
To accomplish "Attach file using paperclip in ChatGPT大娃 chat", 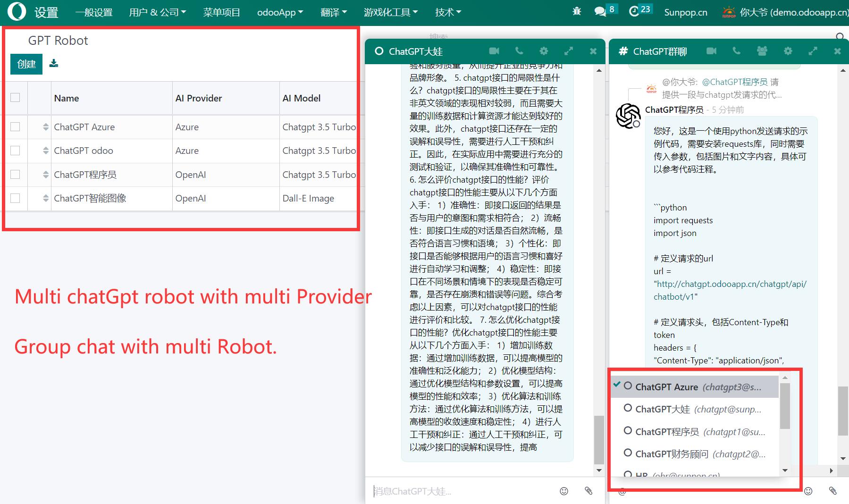I will tap(588, 491).
